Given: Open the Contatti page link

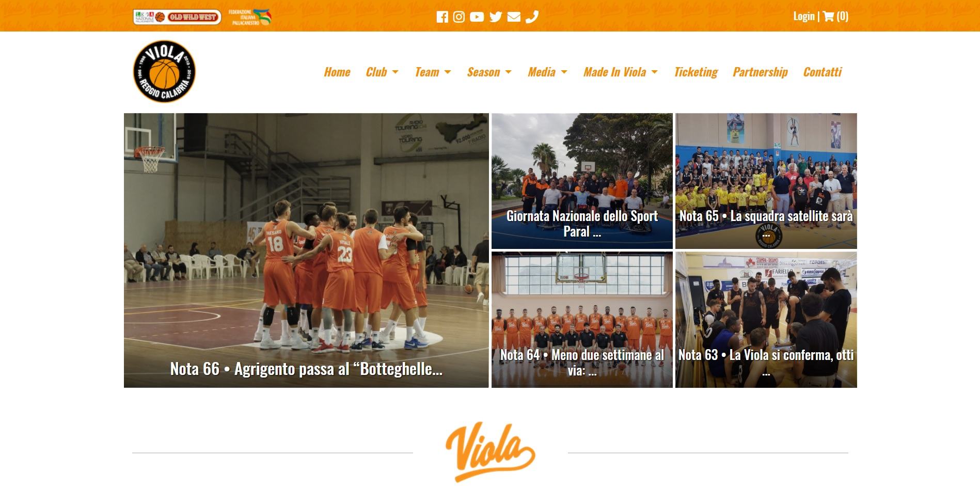Looking at the screenshot, I should pyautogui.click(x=823, y=72).
